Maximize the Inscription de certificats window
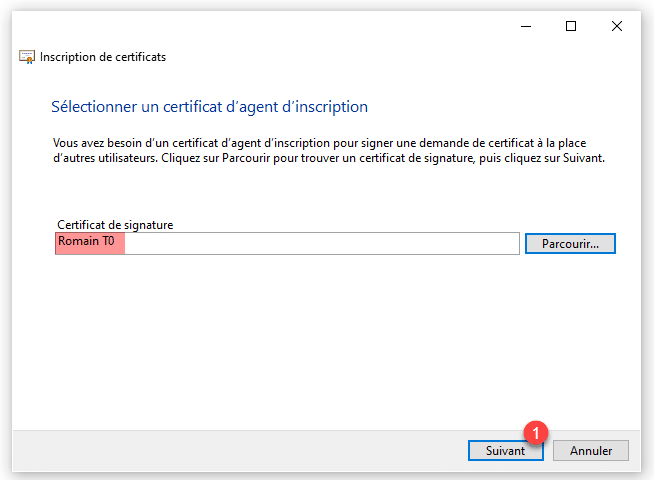This screenshot has height=480, width=654. click(x=571, y=27)
